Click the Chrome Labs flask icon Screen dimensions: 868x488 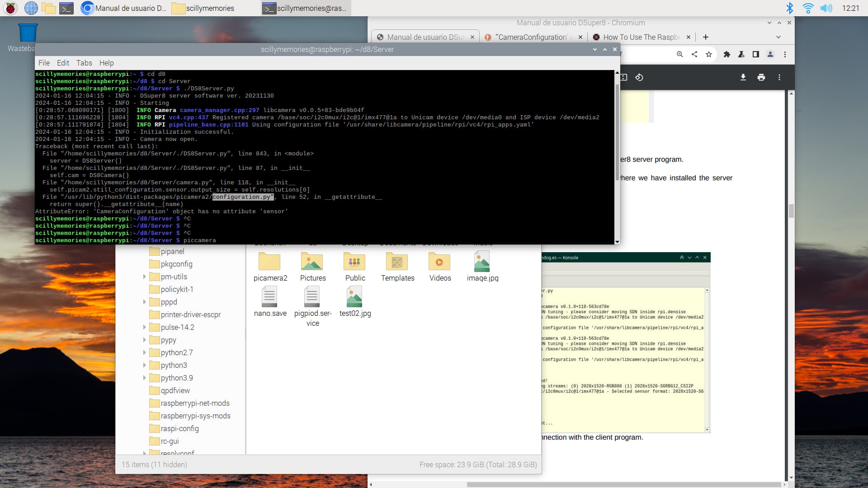pyautogui.click(x=741, y=54)
